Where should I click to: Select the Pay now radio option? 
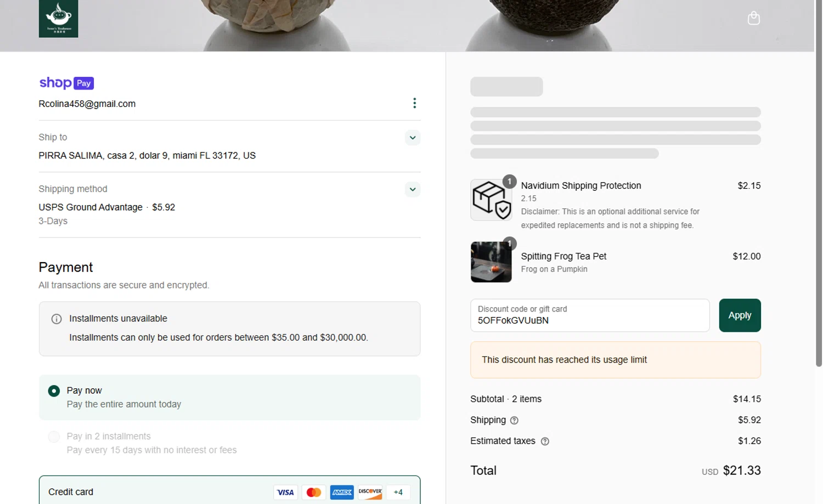pyautogui.click(x=54, y=391)
